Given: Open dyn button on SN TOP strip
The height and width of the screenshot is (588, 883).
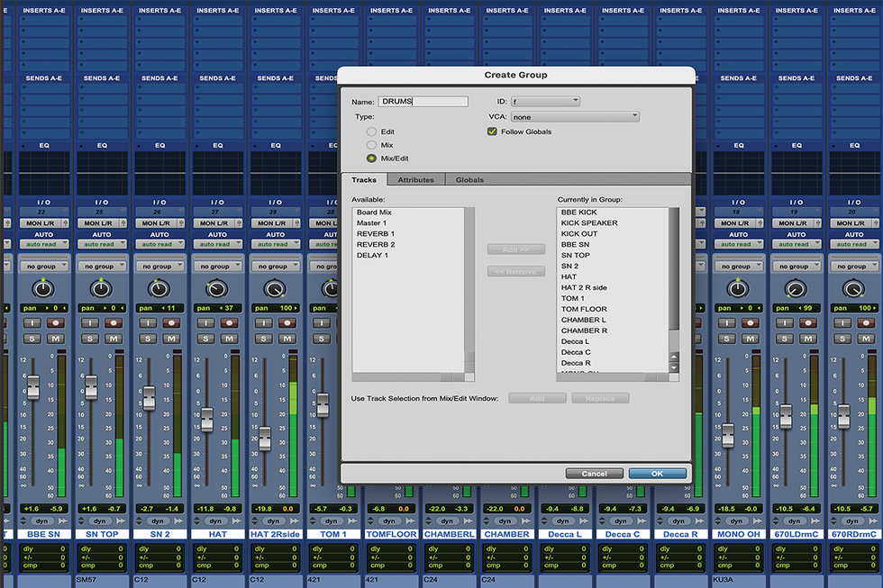Looking at the screenshot, I should pos(100,521).
